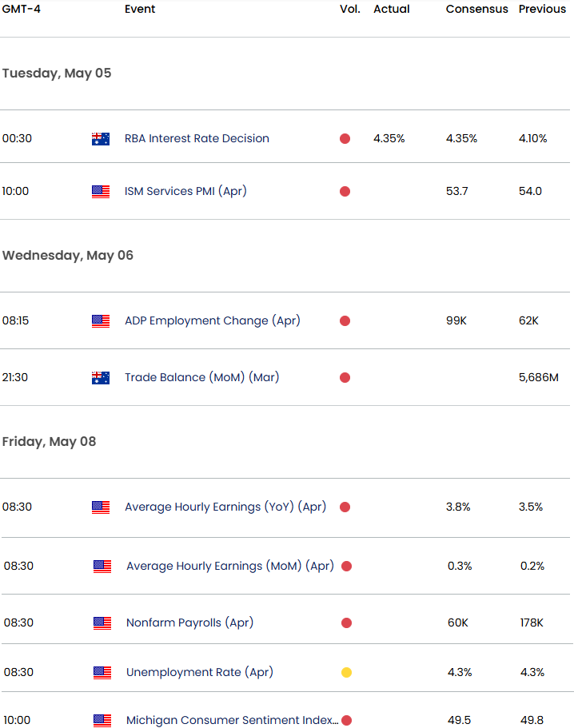Select the Michigan Consumer Sentiment Index event

point(232,721)
